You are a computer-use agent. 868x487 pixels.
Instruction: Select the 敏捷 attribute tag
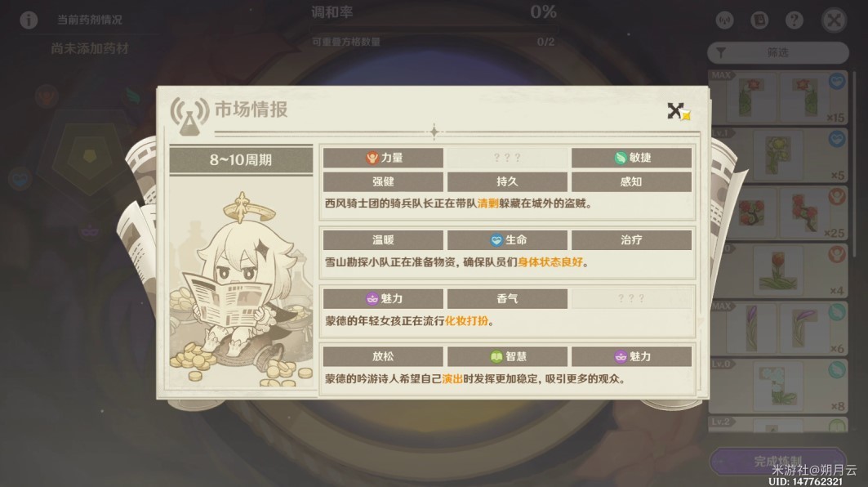click(631, 158)
